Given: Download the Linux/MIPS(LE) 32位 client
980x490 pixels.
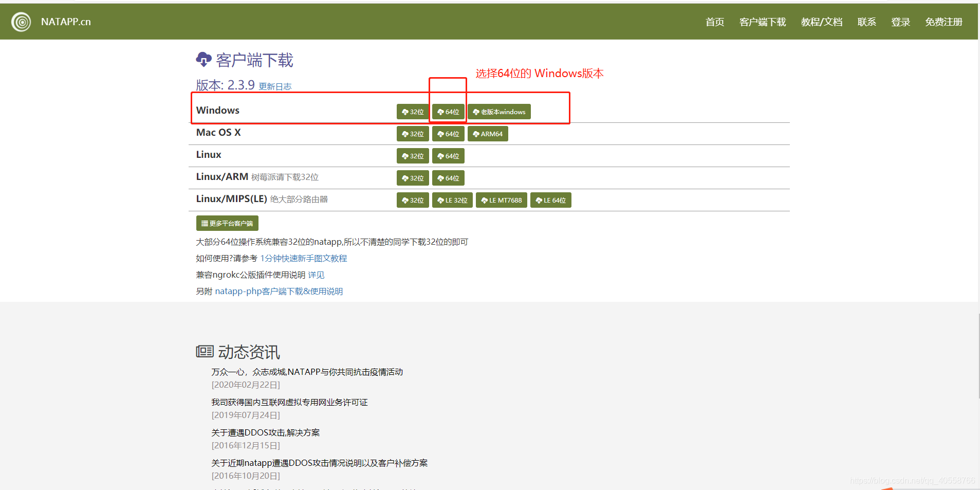Looking at the screenshot, I should (413, 200).
